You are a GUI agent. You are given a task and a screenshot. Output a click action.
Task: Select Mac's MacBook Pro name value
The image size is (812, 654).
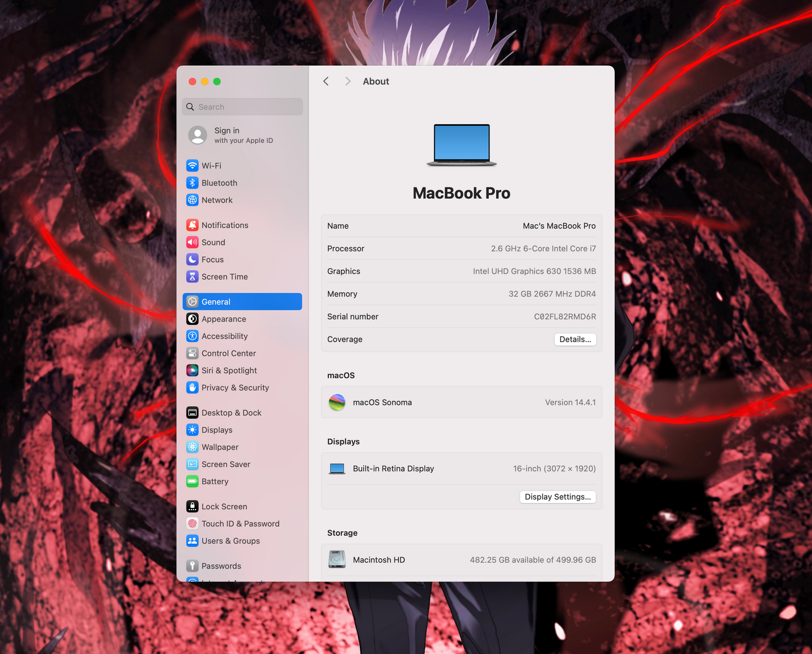(559, 226)
